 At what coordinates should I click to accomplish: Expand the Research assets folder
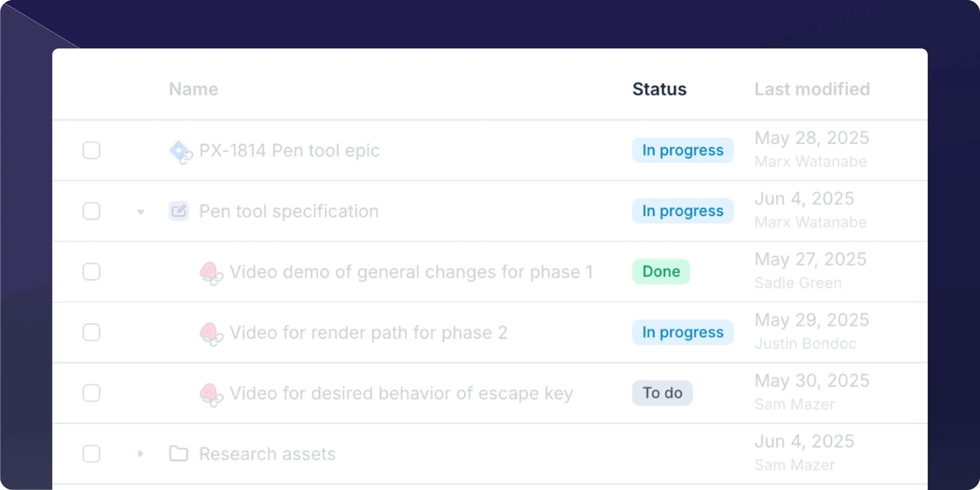(141, 454)
